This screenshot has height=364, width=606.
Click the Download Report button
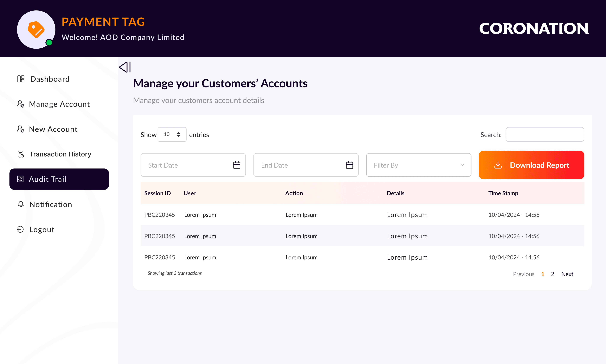coord(531,165)
